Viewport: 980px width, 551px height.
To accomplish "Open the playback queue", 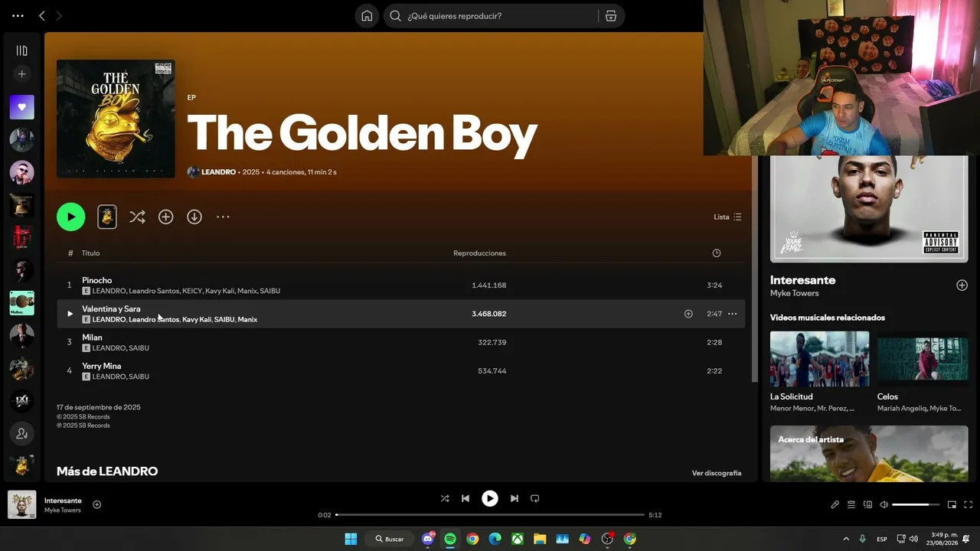I will tap(851, 504).
